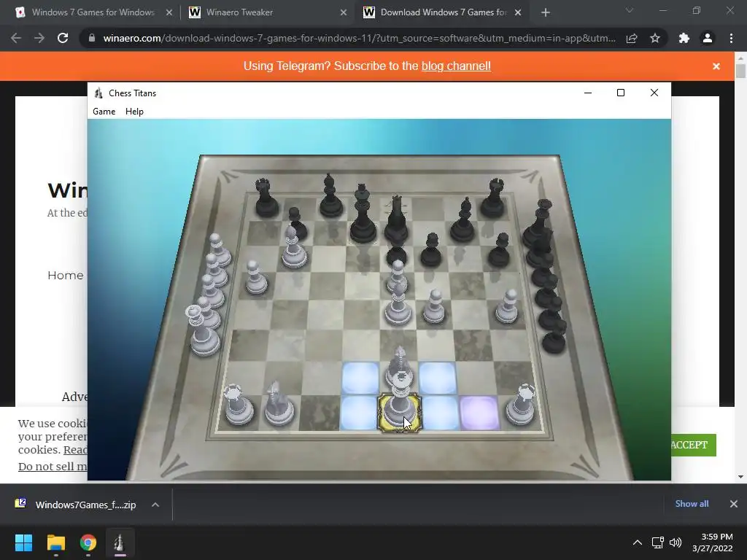Click the site lock icon
747x560 pixels.
[91, 38]
